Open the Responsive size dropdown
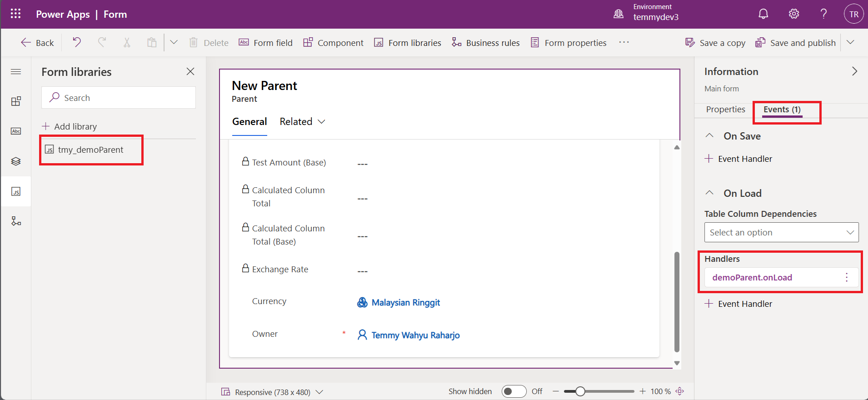 tap(272, 392)
